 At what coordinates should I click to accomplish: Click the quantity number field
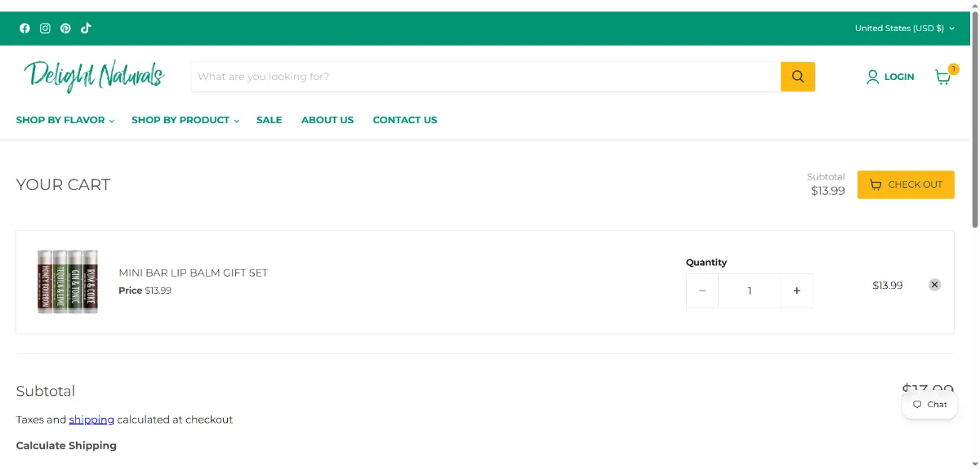point(749,290)
